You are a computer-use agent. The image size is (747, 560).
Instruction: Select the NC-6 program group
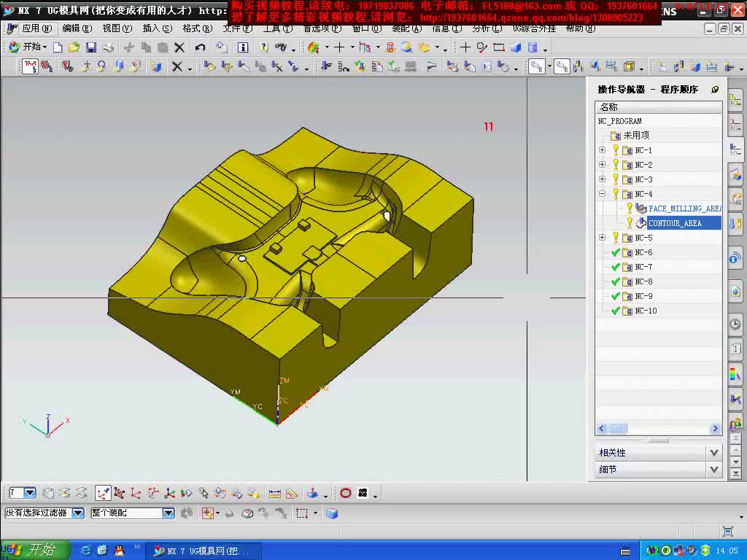pos(643,252)
